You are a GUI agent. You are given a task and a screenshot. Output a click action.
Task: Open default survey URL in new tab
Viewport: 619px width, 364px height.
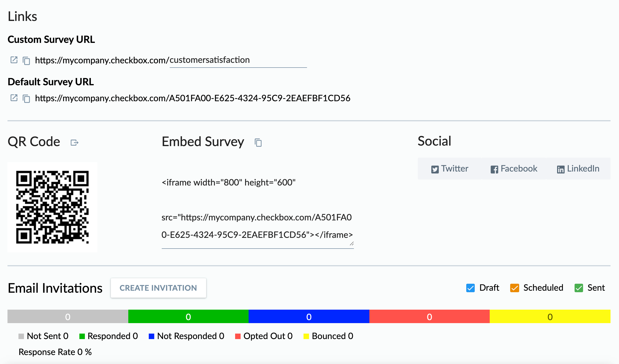coord(14,98)
